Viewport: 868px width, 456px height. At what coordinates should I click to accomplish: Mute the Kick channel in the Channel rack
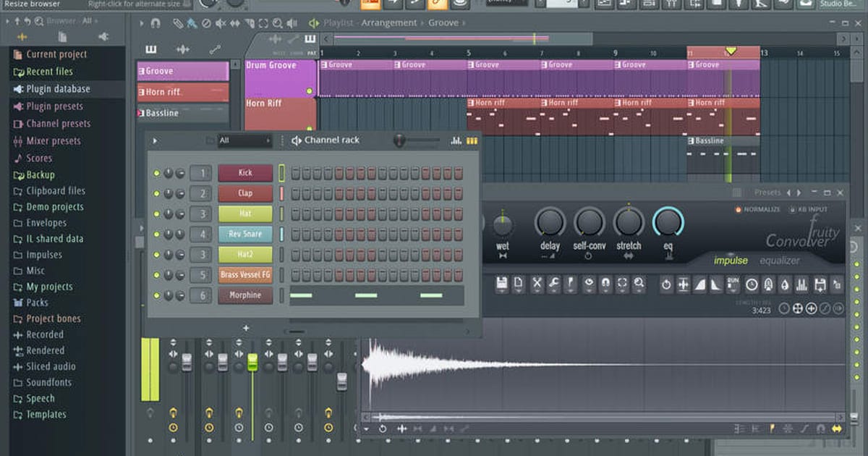pyautogui.click(x=157, y=173)
